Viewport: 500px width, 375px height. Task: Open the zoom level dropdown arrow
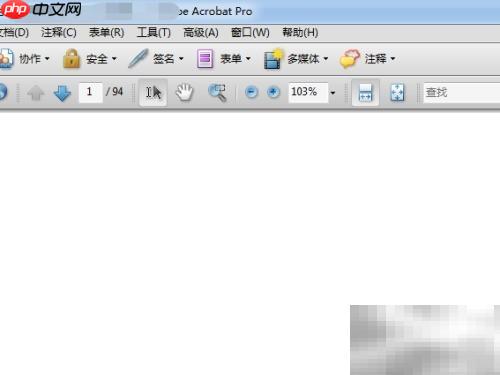[333, 93]
